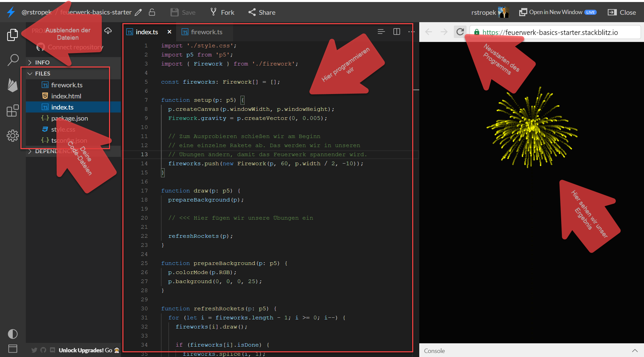Collapse the FILES section
This screenshot has height=357, width=644.
[73, 74]
